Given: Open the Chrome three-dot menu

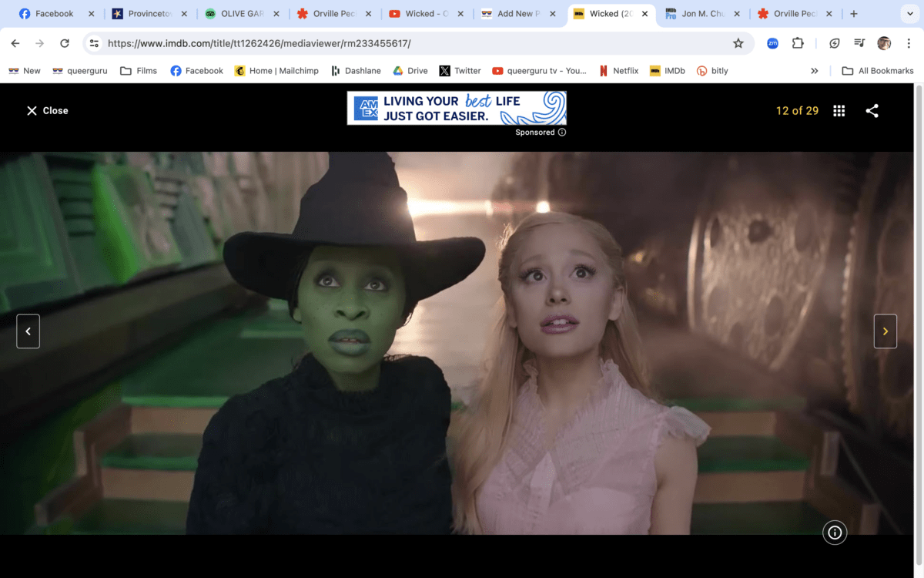Looking at the screenshot, I should click(909, 43).
